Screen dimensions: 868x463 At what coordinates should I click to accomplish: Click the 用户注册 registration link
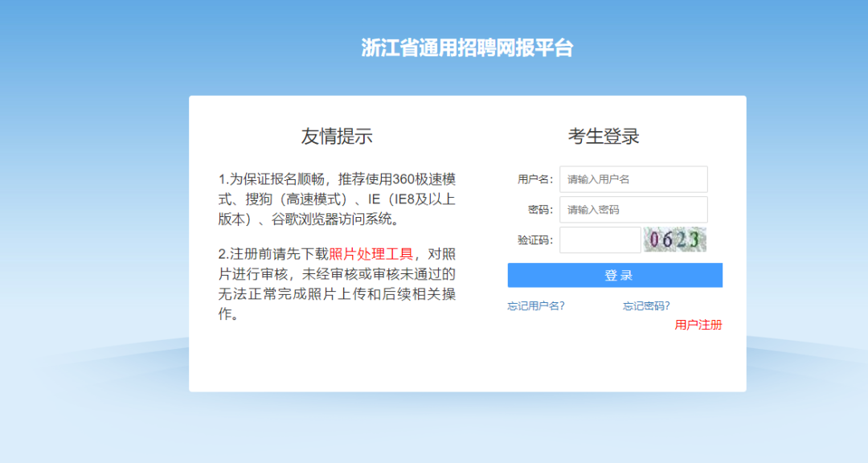click(700, 325)
